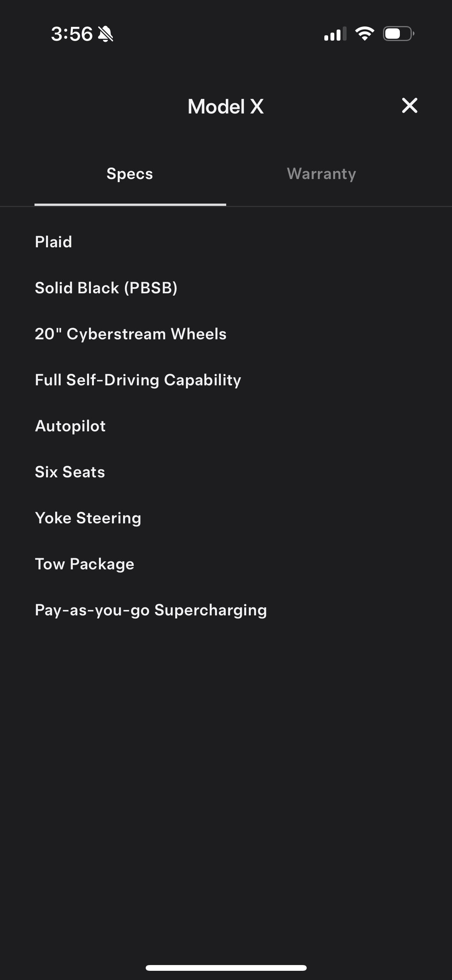Tap the Solid Black (PBSB) paint spec
The height and width of the screenshot is (980, 452).
(106, 288)
